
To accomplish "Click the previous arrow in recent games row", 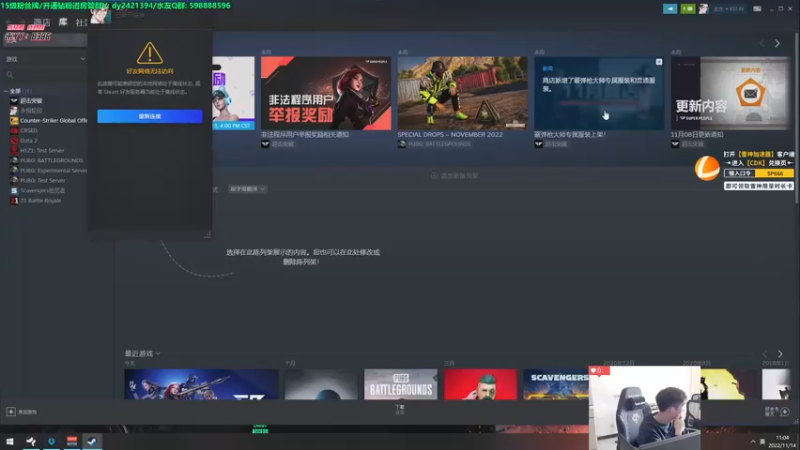I will (x=765, y=354).
